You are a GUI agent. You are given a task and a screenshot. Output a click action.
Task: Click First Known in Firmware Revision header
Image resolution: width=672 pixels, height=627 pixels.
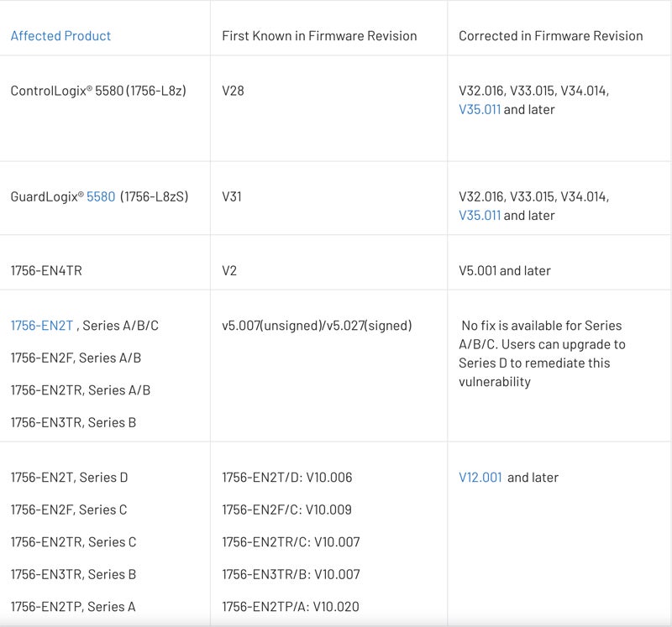319,36
